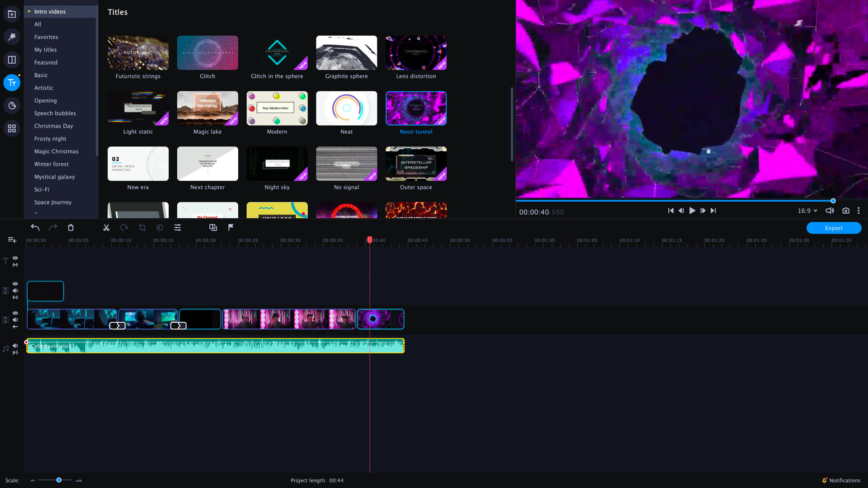Open the Transitions panel in sidebar
868x488 pixels.
12,59
